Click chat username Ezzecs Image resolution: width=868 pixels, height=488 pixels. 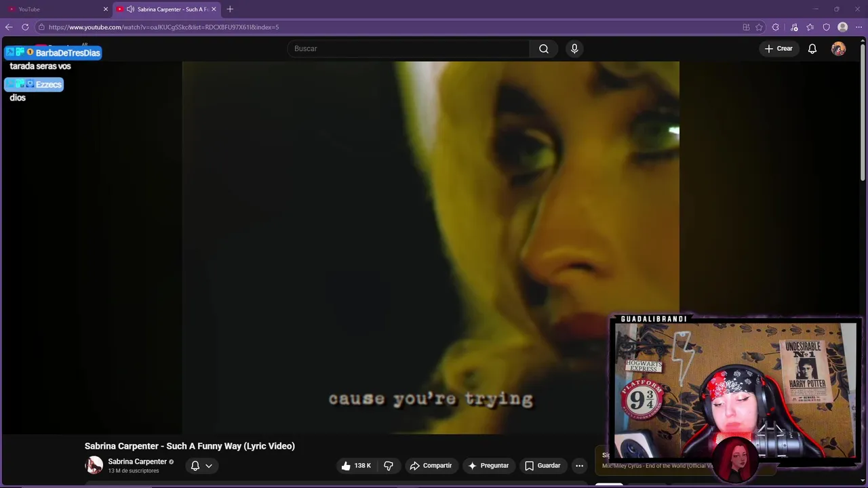pyautogui.click(x=48, y=84)
